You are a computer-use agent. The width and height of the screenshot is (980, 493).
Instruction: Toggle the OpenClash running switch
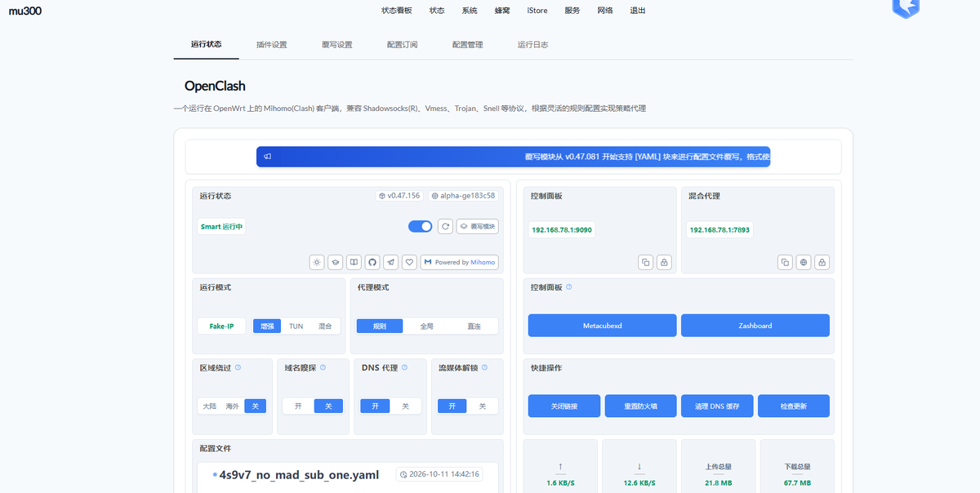click(x=420, y=226)
